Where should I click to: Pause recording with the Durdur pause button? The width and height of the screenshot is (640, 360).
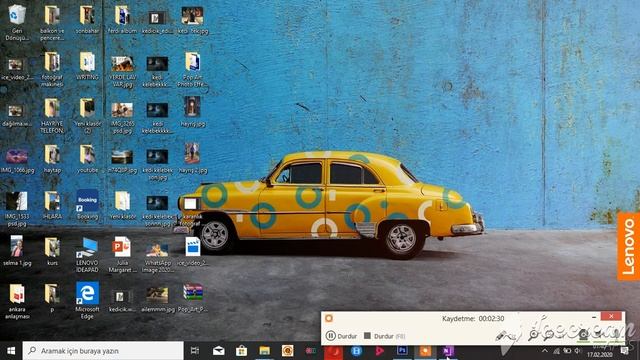pyautogui.click(x=341, y=336)
